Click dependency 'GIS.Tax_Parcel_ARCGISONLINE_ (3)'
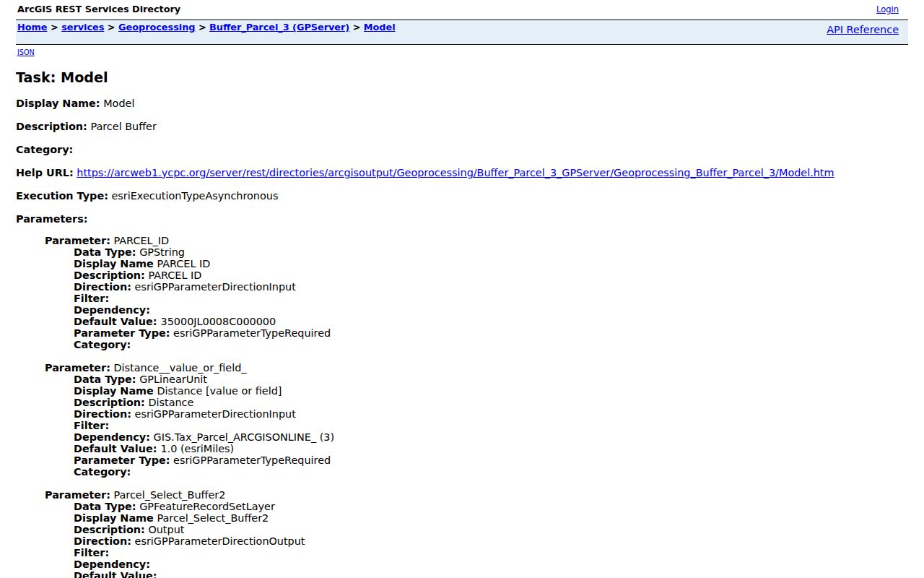Viewport: 924px width, 578px height. tap(244, 437)
